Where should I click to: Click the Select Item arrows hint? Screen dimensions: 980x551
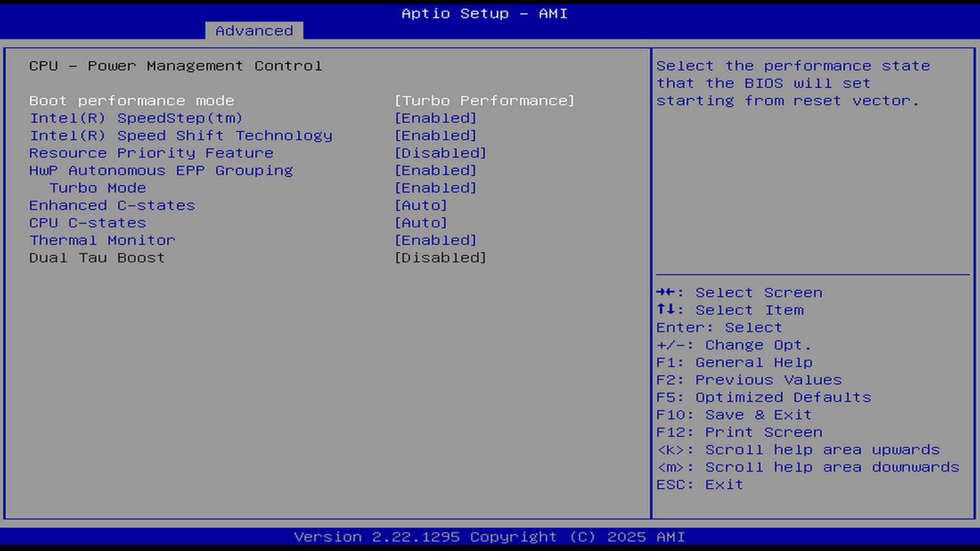pyautogui.click(x=730, y=310)
